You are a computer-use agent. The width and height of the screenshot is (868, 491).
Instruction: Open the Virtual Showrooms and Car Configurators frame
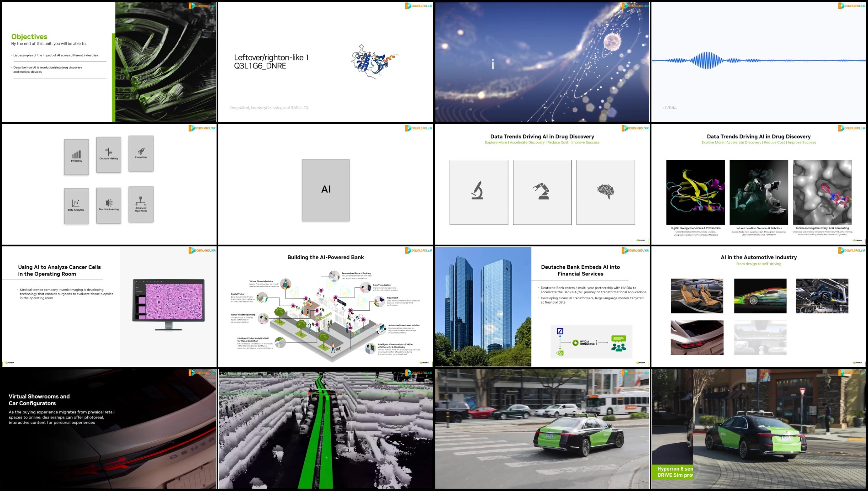click(109, 429)
